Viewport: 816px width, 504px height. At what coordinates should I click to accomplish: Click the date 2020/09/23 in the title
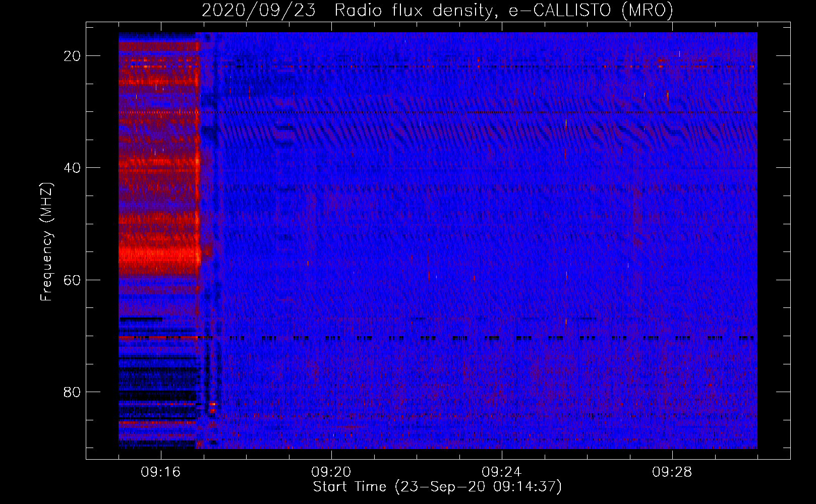(259, 10)
